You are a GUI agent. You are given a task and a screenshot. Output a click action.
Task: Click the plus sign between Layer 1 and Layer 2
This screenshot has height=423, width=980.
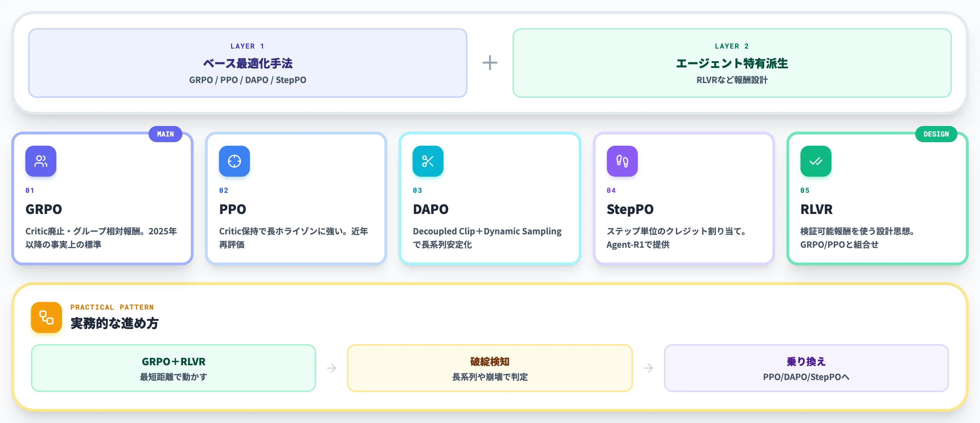(x=490, y=63)
